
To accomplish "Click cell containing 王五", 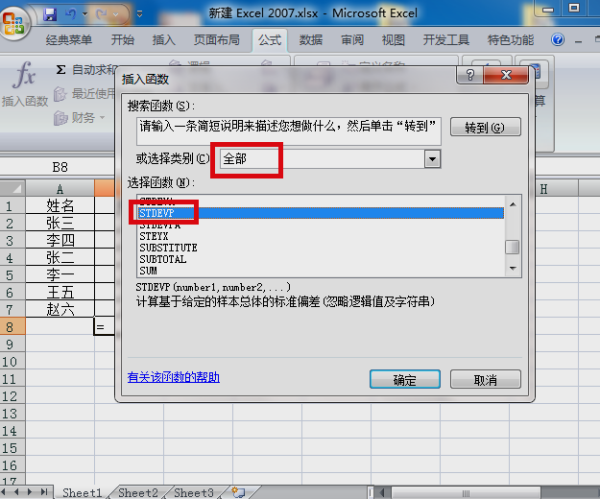I will click(x=60, y=292).
